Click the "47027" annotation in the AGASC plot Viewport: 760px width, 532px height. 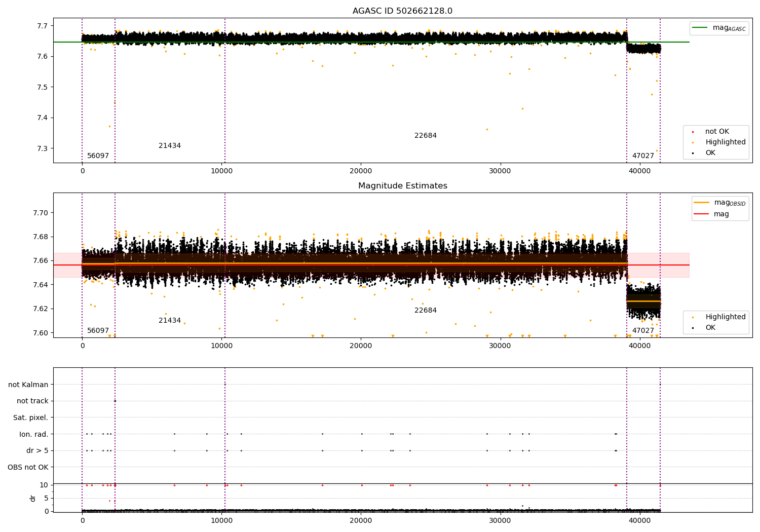[643, 156]
